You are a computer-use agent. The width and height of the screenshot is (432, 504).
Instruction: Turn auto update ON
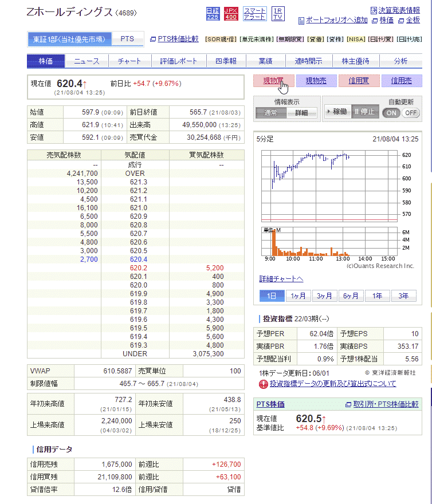click(x=391, y=113)
